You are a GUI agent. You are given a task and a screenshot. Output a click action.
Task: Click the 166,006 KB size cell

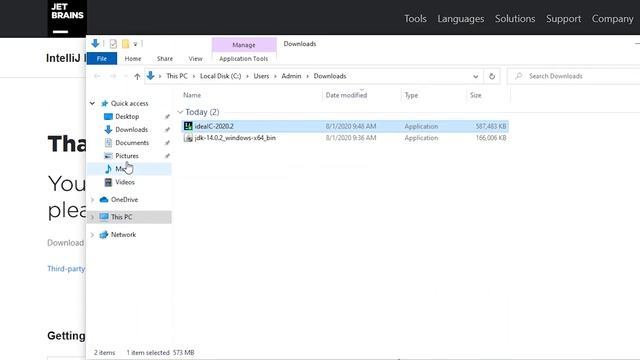491,138
